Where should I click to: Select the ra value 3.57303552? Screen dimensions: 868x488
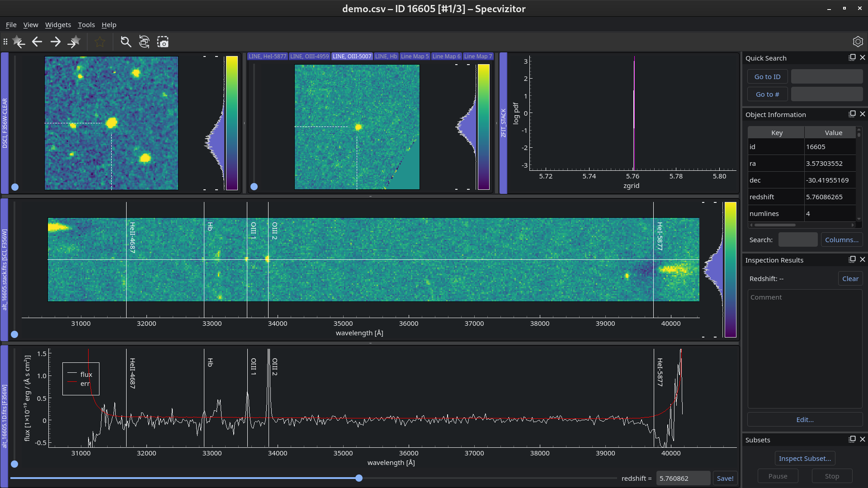click(830, 164)
